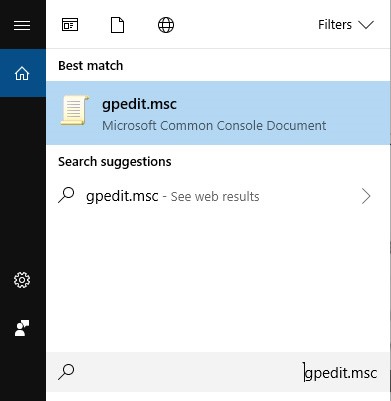The width and height of the screenshot is (391, 401).
Task: Click the Search suggestions heading
Action: pyautogui.click(x=115, y=162)
